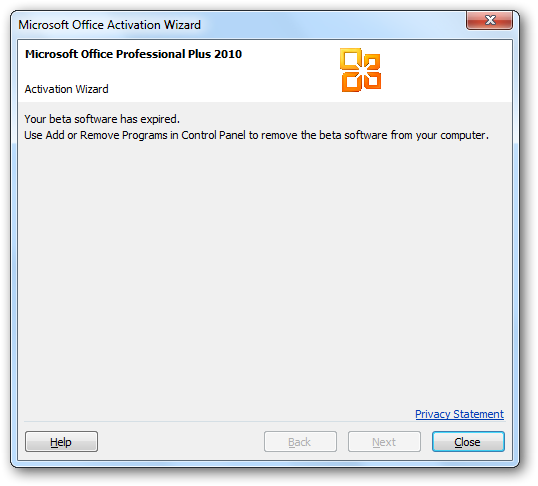Open the Privacy Statement link
The height and width of the screenshot is (486, 538).
pos(459,414)
